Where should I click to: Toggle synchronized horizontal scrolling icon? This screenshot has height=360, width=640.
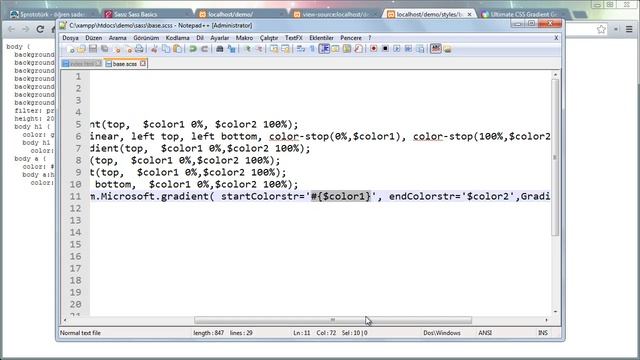coord(286,49)
